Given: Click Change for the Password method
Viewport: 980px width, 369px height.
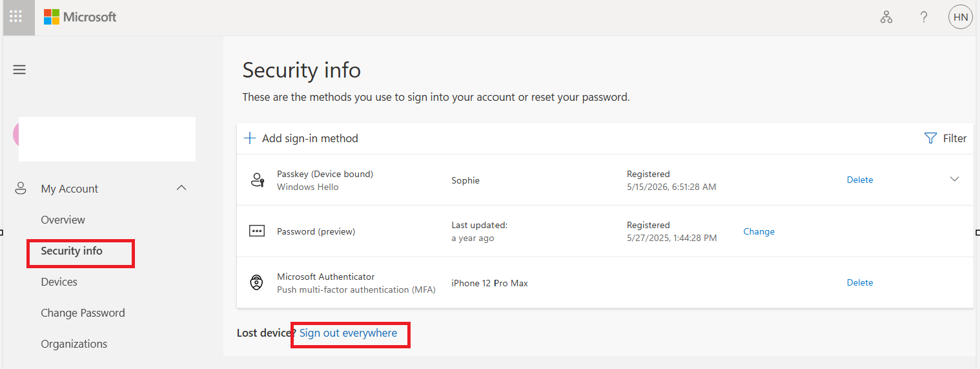Looking at the screenshot, I should coord(759,231).
